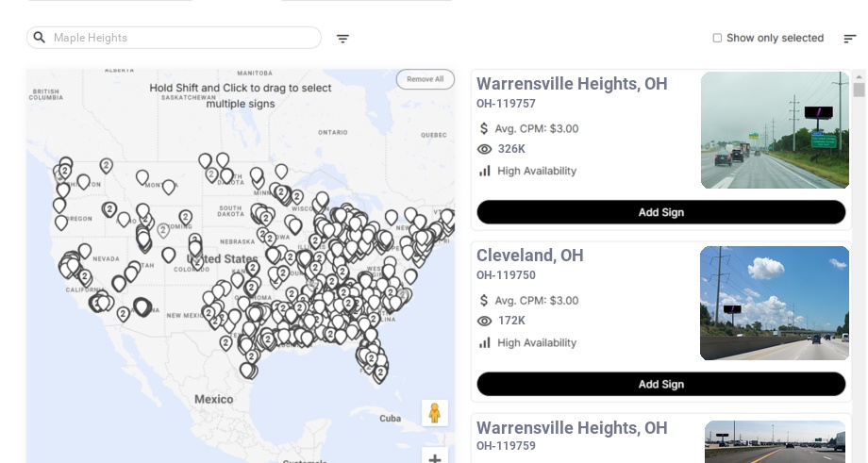868x463 pixels.
Task: Open the filter options icon beside search
Action: click(x=342, y=39)
